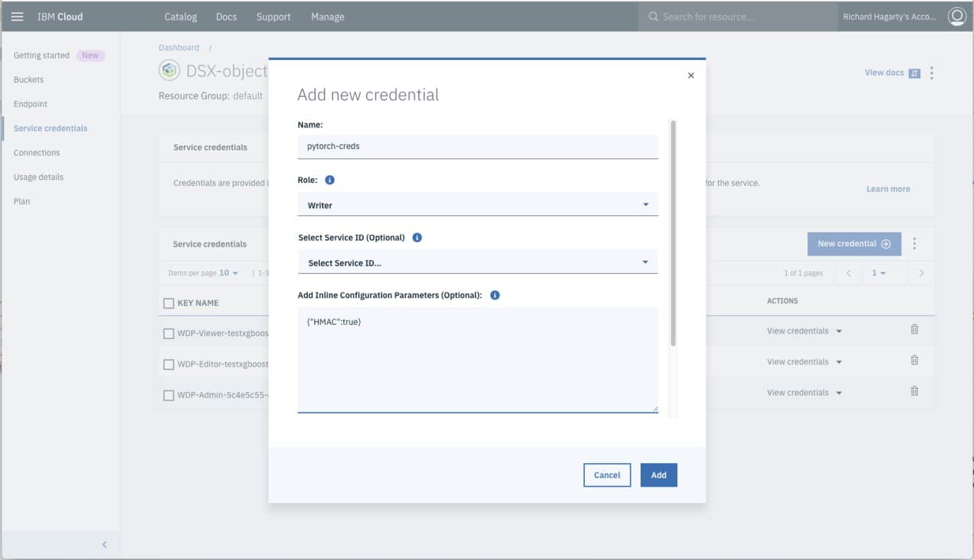974x560 pixels.
Task: Delete the WDP-Viewer credential with trash icon
Action: 914,330
